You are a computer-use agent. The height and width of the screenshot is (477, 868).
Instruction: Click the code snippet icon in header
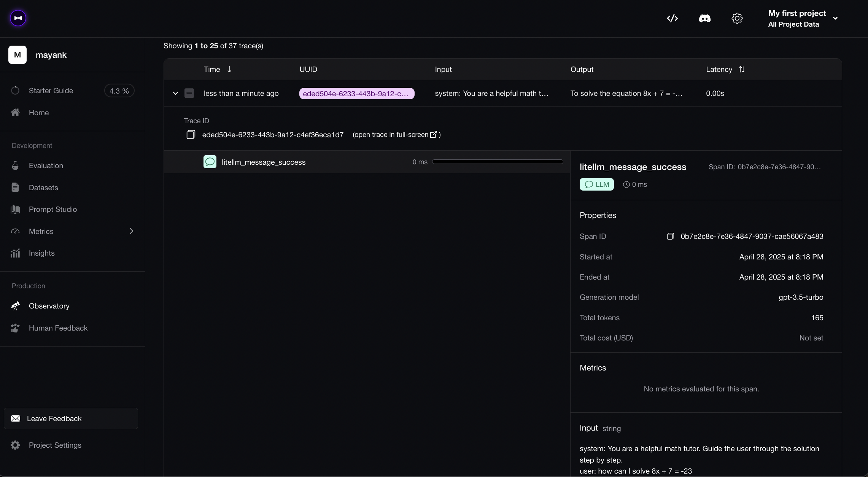click(x=672, y=18)
